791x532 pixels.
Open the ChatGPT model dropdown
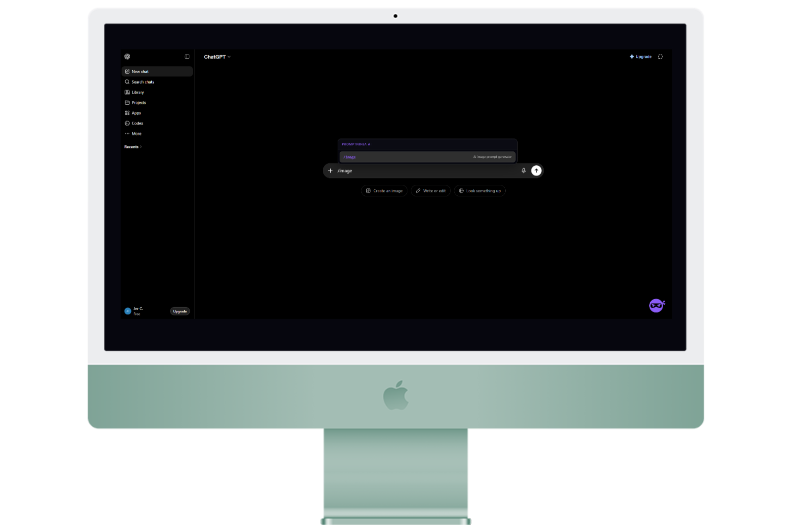coord(218,57)
